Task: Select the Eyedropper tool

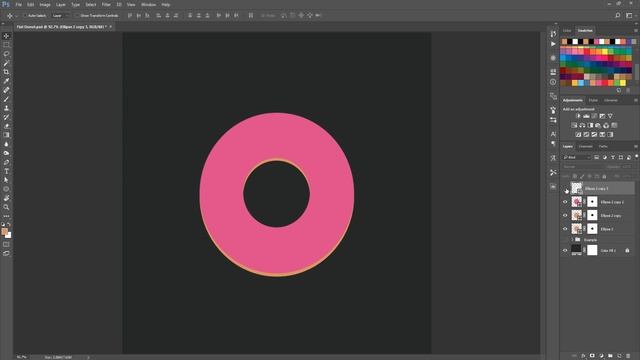Action: [6, 81]
